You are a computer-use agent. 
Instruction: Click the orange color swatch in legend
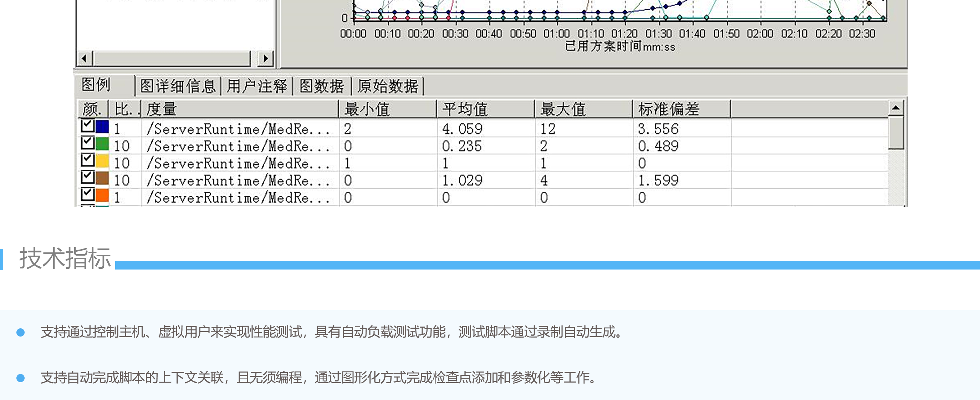(x=102, y=195)
